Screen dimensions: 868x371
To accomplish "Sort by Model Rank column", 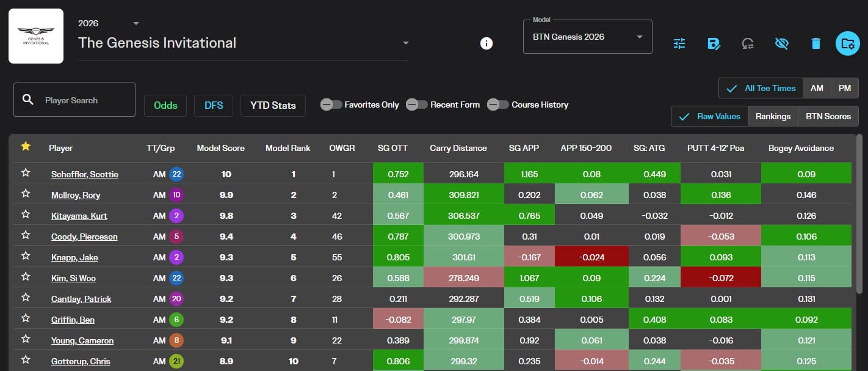I will [x=288, y=148].
